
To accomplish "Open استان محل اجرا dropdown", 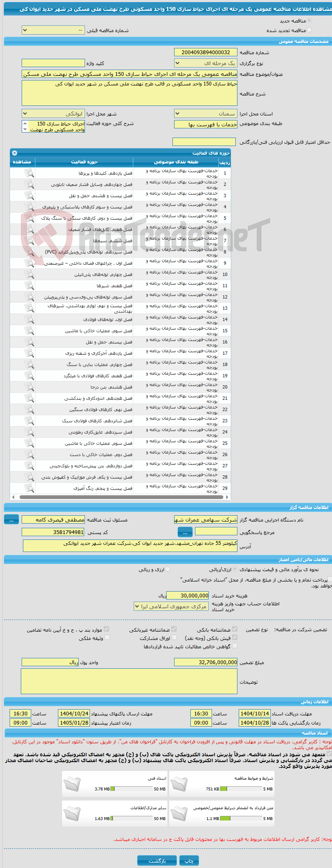I will (206, 114).
